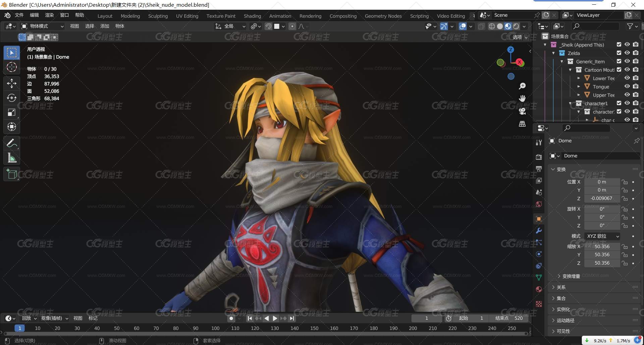
Task: Open the World properties tab
Action: pos(539,204)
